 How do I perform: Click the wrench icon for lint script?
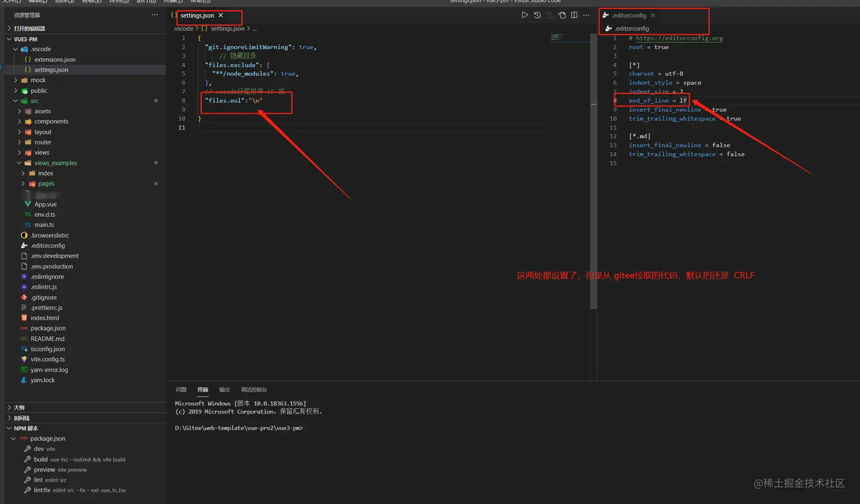point(27,480)
